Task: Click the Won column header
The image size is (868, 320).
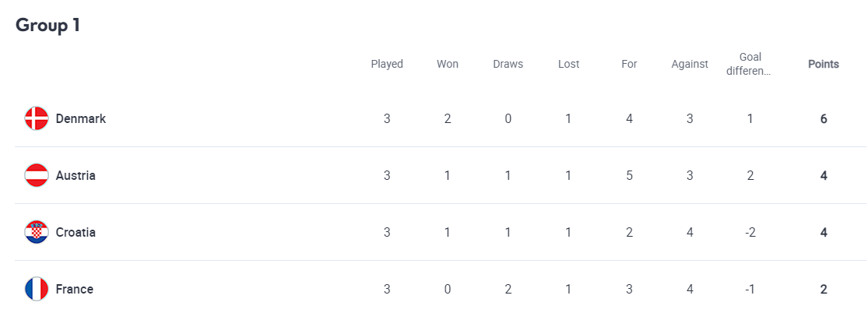Action: [447, 64]
